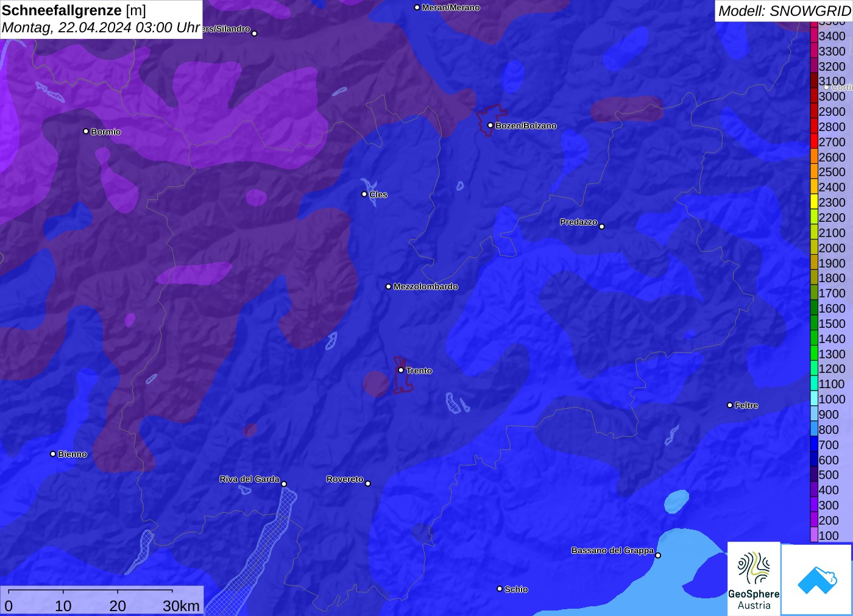Click the 'Schneefallgrenze [m]' title text
Screen dimensions: 853x616
pos(74,10)
